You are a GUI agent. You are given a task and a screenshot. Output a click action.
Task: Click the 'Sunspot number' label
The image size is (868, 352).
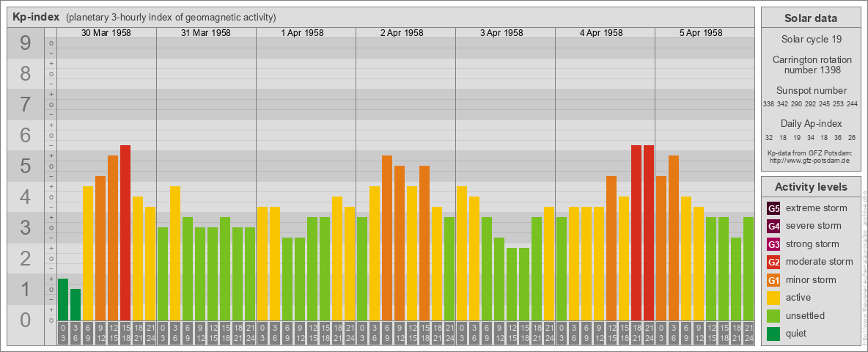(x=811, y=91)
